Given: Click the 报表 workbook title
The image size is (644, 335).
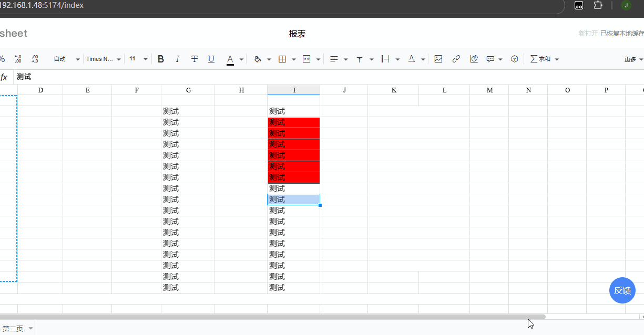Looking at the screenshot, I should (x=297, y=34).
